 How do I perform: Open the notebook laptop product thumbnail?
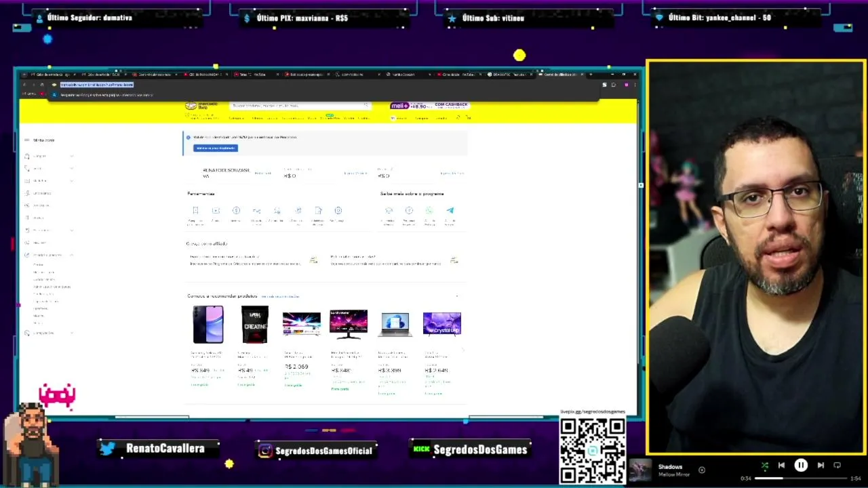pos(395,324)
